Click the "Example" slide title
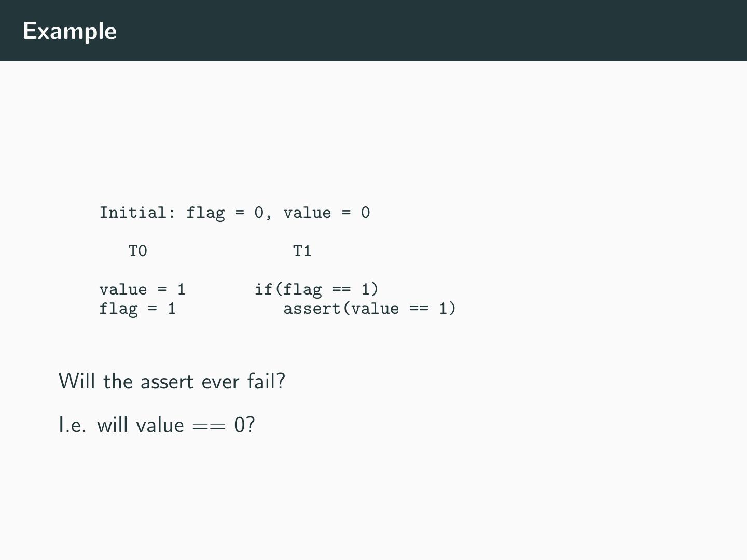Image resolution: width=747 pixels, height=560 pixels. (x=70, y=31)
